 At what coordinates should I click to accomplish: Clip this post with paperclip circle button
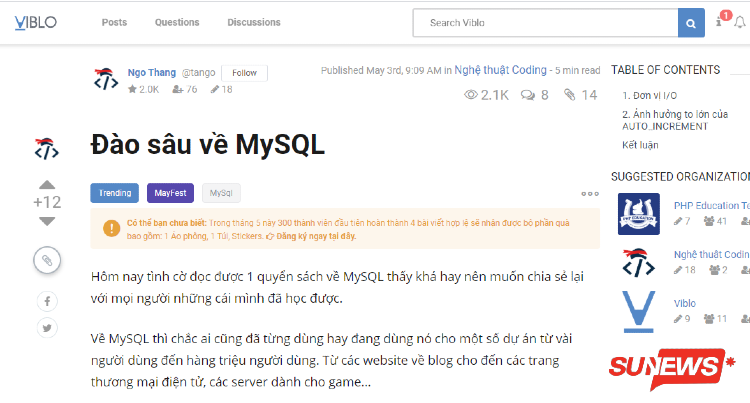(x=47, y=260)
